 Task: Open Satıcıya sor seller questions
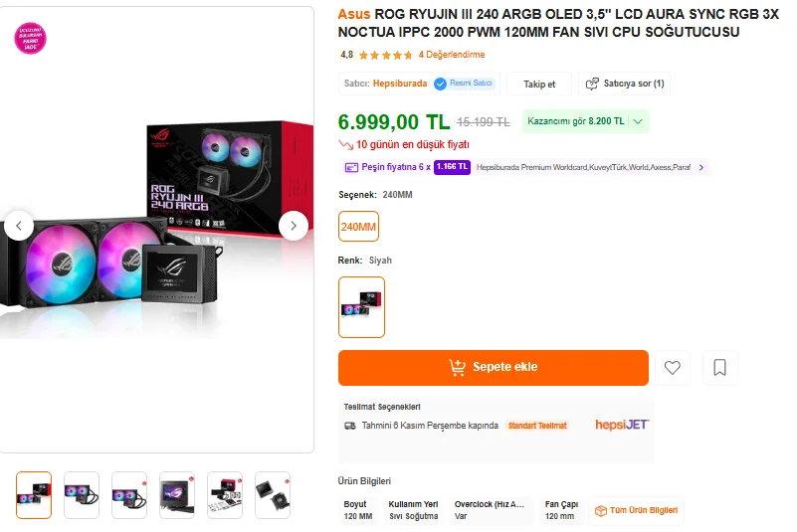624,84
